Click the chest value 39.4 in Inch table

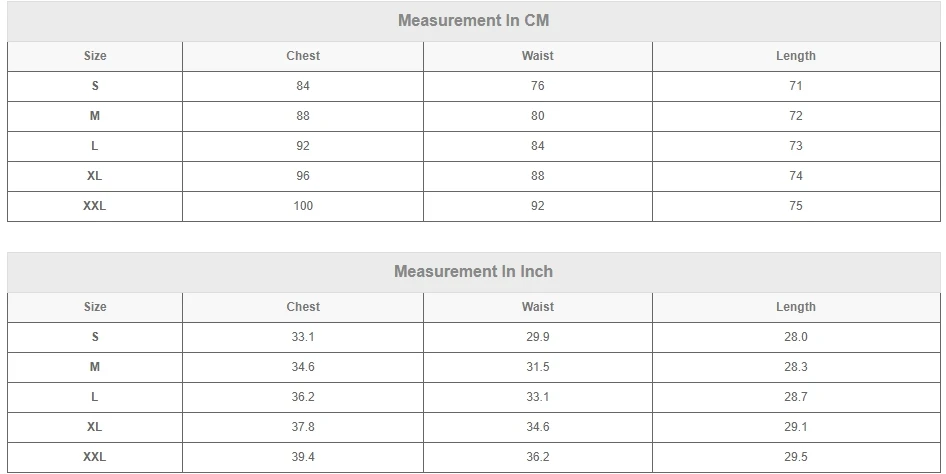click(303, 457)
